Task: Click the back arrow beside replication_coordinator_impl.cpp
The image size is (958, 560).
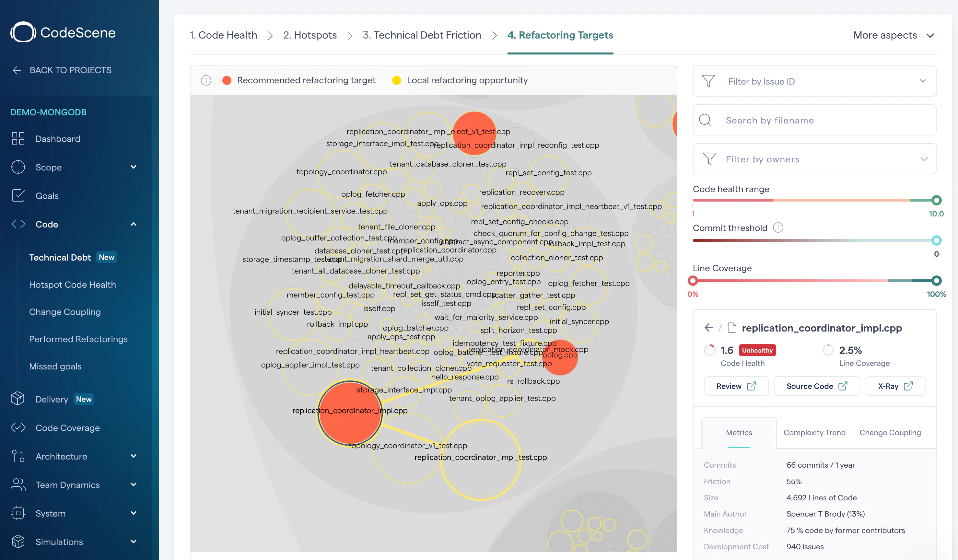Action: coord(709,327)
